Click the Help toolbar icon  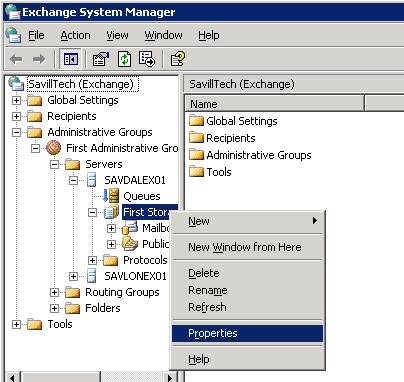(x=177, y=59)
